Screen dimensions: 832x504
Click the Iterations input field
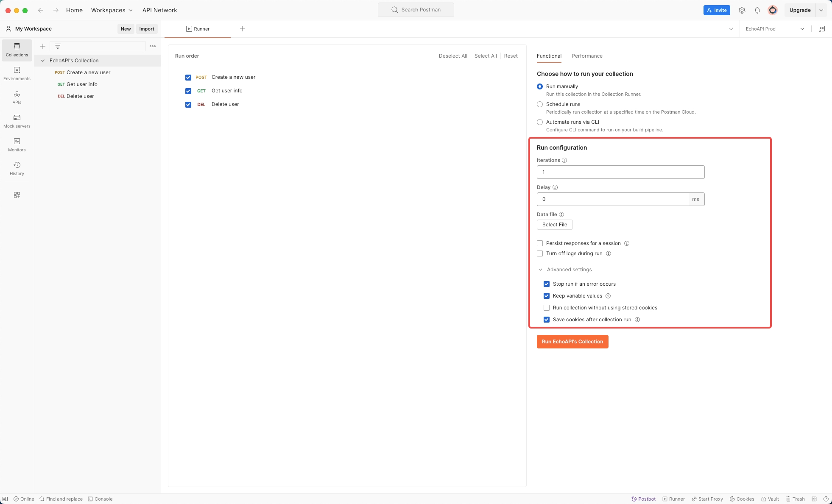(x=621, y=172)
